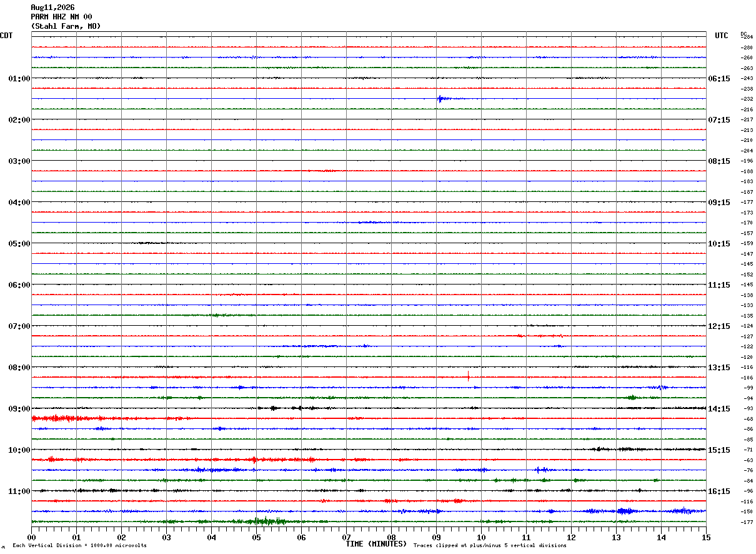
Task: Click the 10 minute axis tick label
Action: [x=481, y=537]
